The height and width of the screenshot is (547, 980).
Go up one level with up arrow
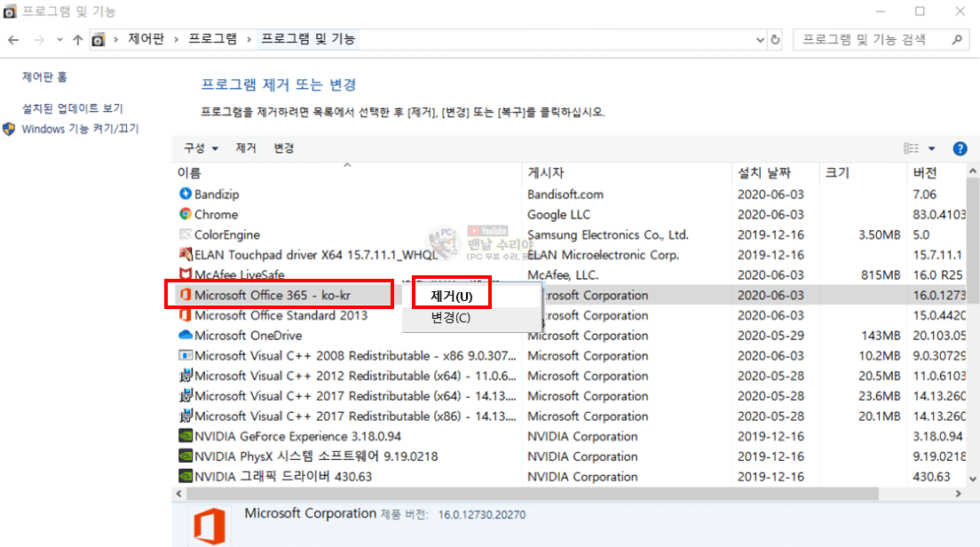pos(77,40)
